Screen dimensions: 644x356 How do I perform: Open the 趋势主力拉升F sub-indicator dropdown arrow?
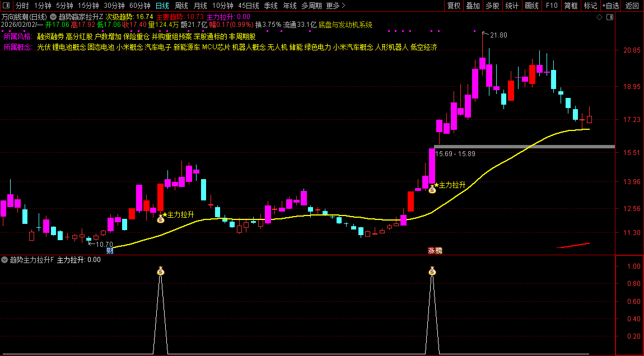click(4, 260)
